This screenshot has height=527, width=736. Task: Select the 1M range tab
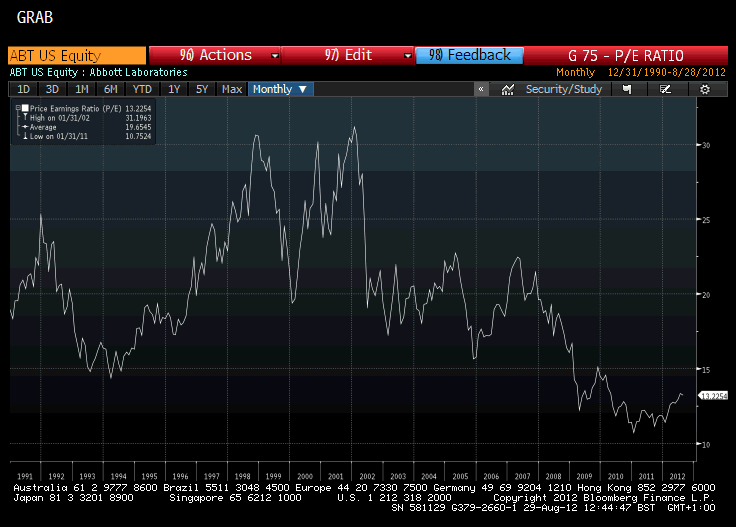coord(82,89)
